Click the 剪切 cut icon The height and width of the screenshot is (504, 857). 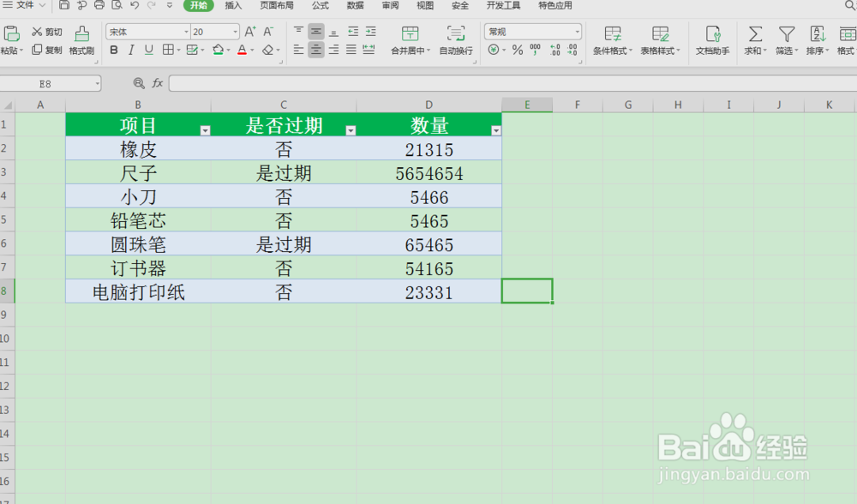click(47, 32)
